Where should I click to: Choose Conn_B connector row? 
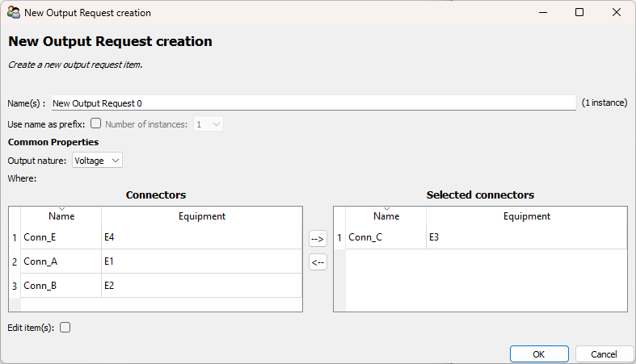tap(61, 286)
